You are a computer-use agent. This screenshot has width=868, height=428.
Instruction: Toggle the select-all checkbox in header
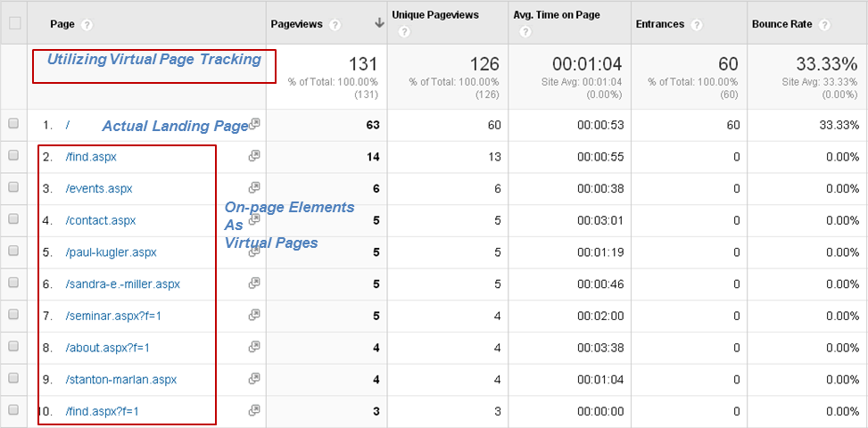15,22
